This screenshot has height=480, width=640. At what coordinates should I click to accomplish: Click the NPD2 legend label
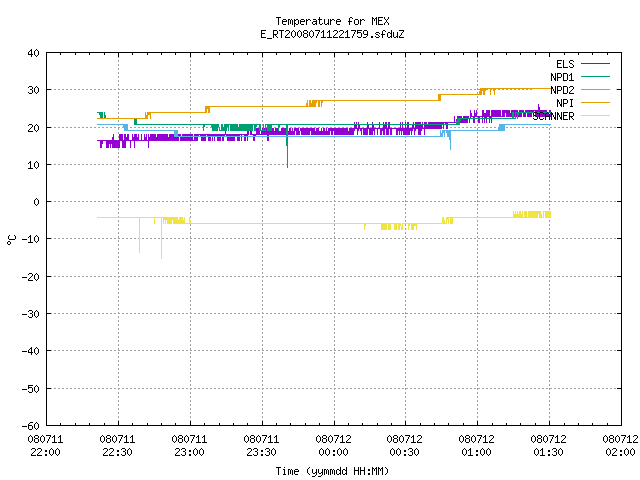coord(562,90)
